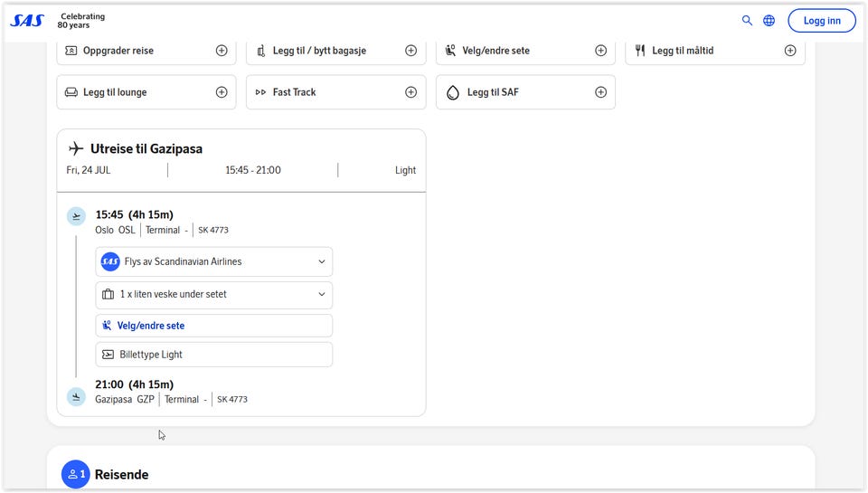
Task: Select Legg til lounge option
Action: tap(146, 92)
